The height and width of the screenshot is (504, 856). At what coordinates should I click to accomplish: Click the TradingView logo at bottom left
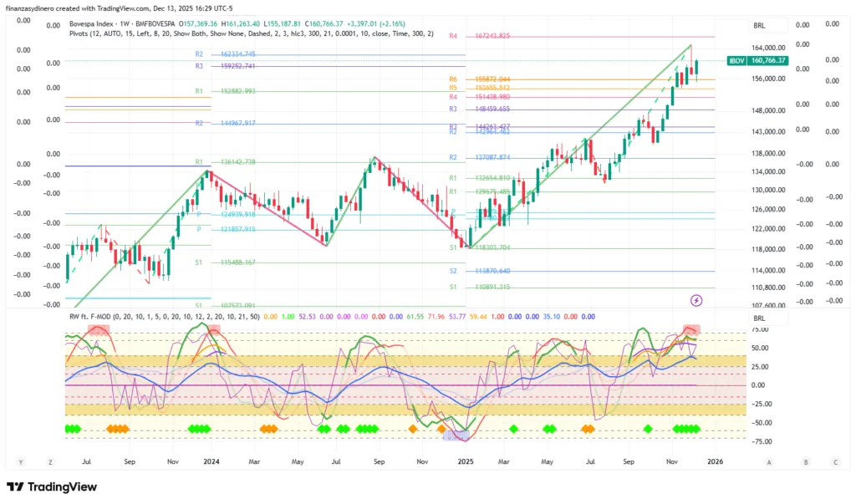(x=51, y=487)
